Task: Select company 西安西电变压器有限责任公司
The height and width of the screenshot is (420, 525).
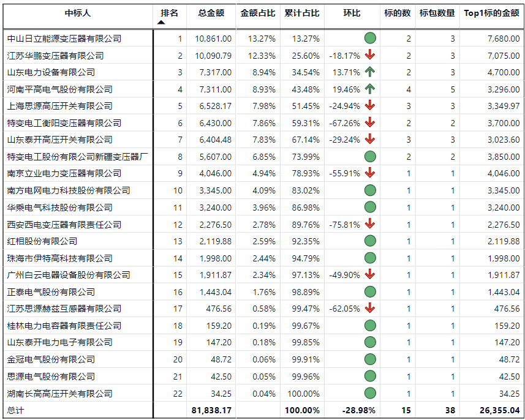Action: pos(64,225)
